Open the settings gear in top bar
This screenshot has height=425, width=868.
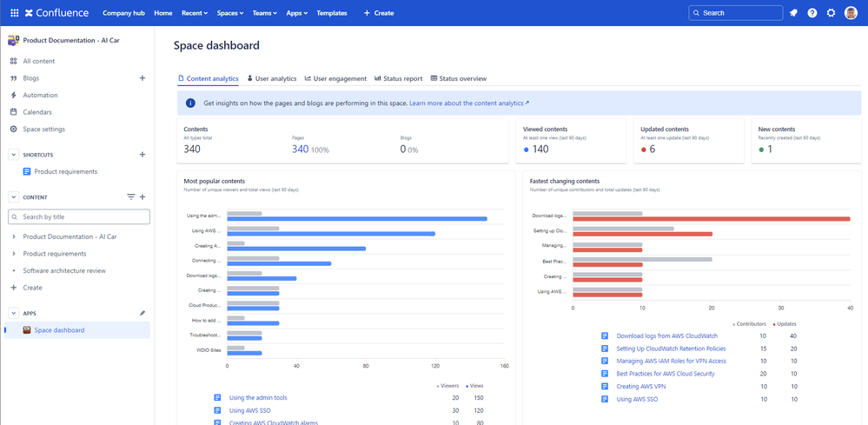pyautogui.click(x=832, y=13)
